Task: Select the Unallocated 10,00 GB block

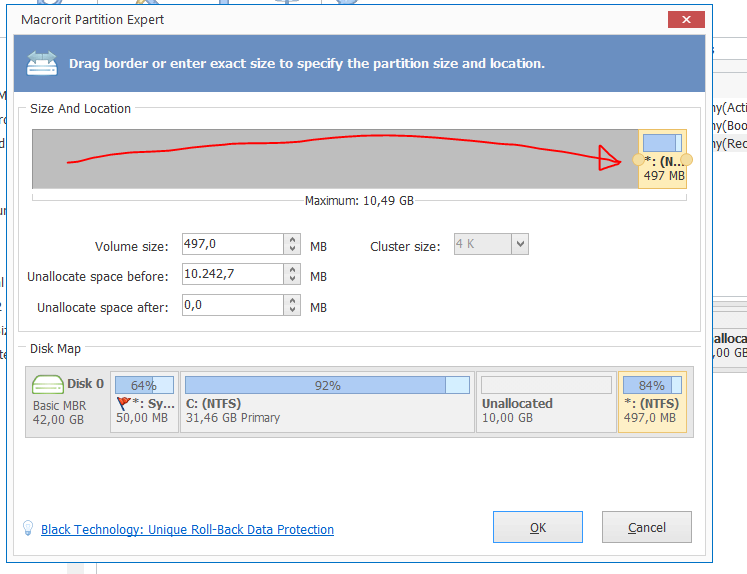Action: coord(546,402)
